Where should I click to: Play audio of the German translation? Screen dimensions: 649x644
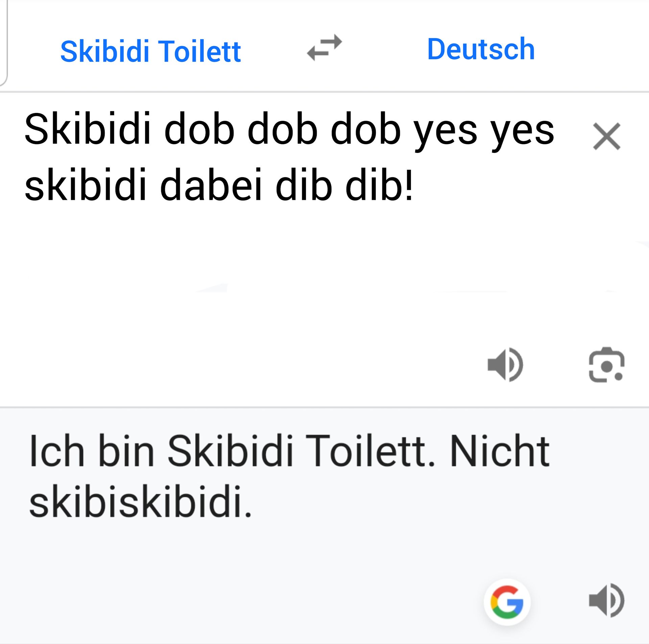606,601
